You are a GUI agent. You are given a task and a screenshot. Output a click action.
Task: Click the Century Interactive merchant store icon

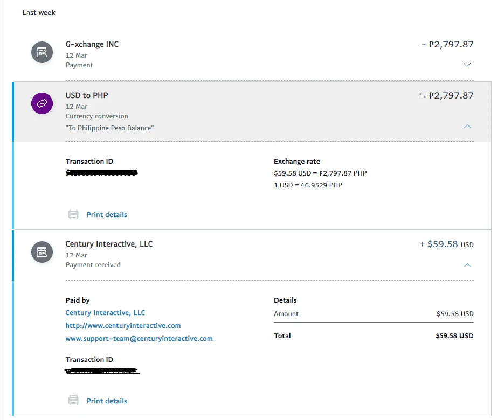42,252
